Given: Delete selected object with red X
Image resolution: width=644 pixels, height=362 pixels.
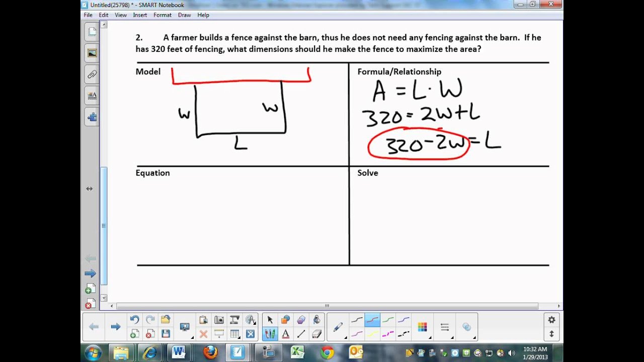Looking at the screenshot, I should pyautogui.click(x=203, y=334).
